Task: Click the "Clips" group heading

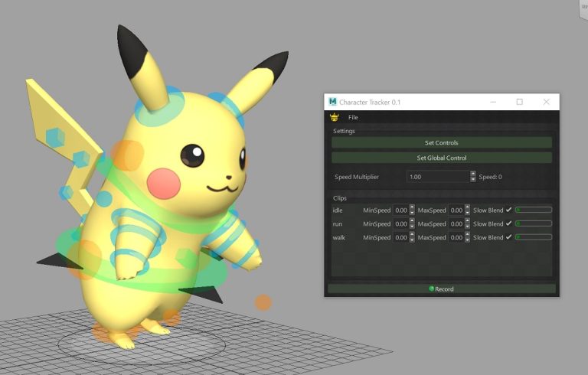Action: click(340, 198)
